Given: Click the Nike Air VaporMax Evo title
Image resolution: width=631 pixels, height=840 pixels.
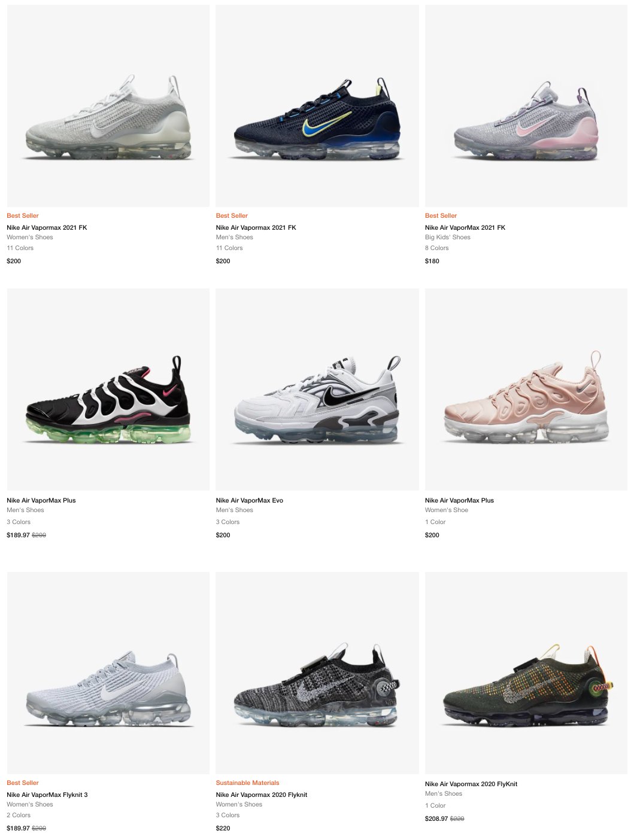Looking at the screenshot, I should (x=250, y=500).
